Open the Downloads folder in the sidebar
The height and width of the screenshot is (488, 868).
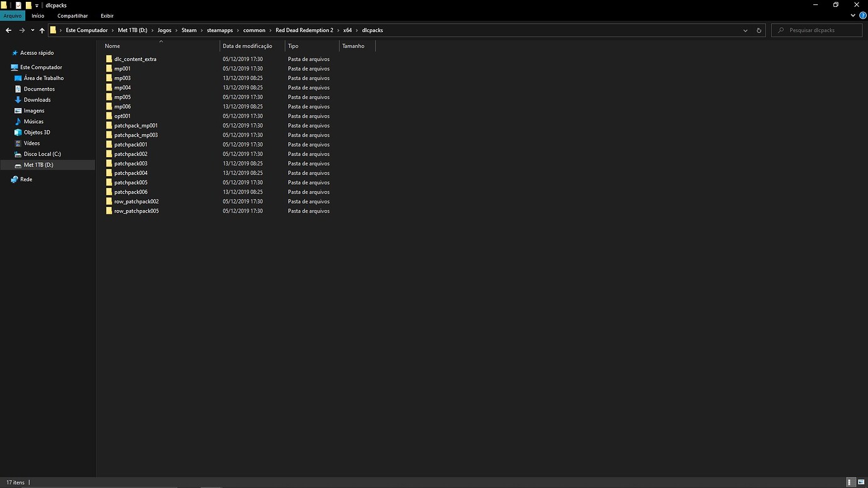click(36, 99)
